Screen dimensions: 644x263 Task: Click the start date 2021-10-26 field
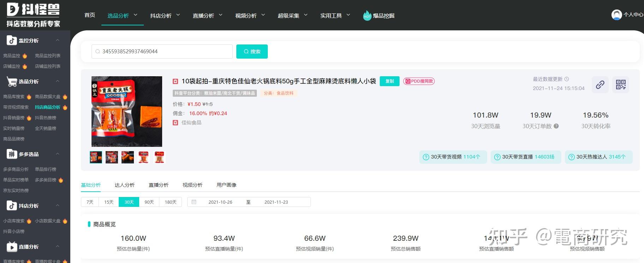click(220, 202)
